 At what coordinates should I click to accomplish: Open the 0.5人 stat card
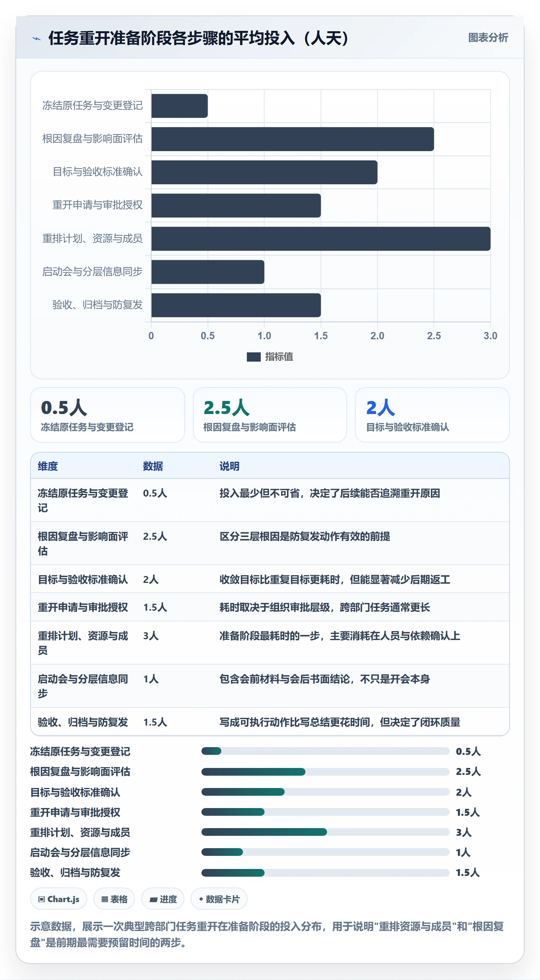(108, 415)
